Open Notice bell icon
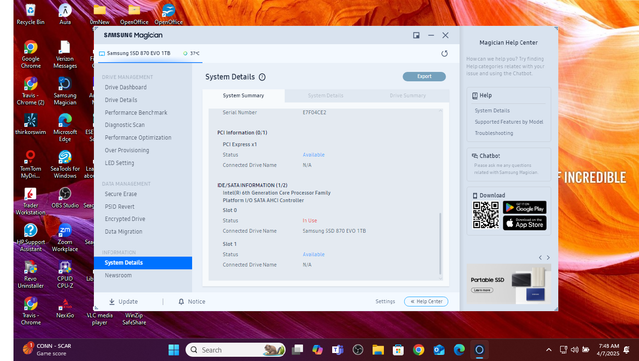The height and width of the screenshot is (361, 639). coord(181,302)
